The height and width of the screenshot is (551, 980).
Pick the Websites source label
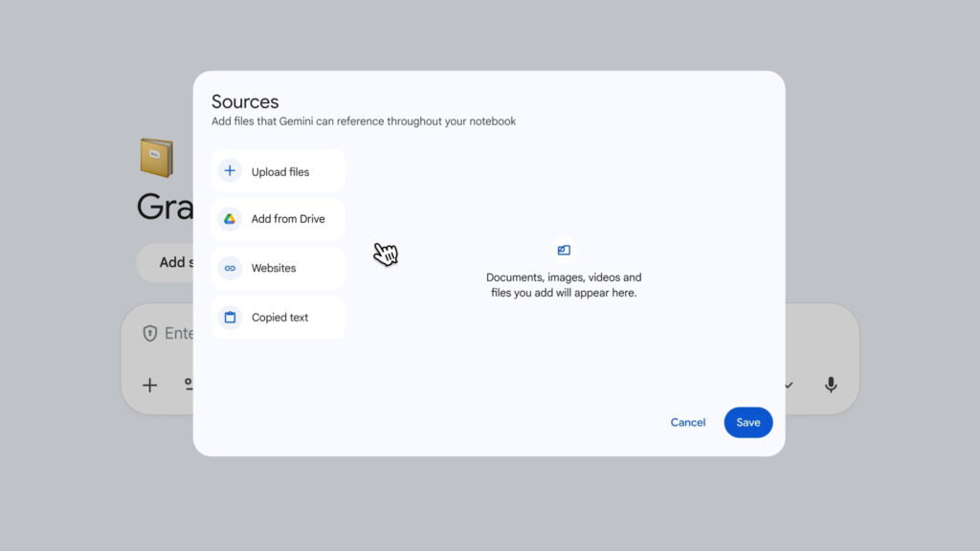click(274, 269)
